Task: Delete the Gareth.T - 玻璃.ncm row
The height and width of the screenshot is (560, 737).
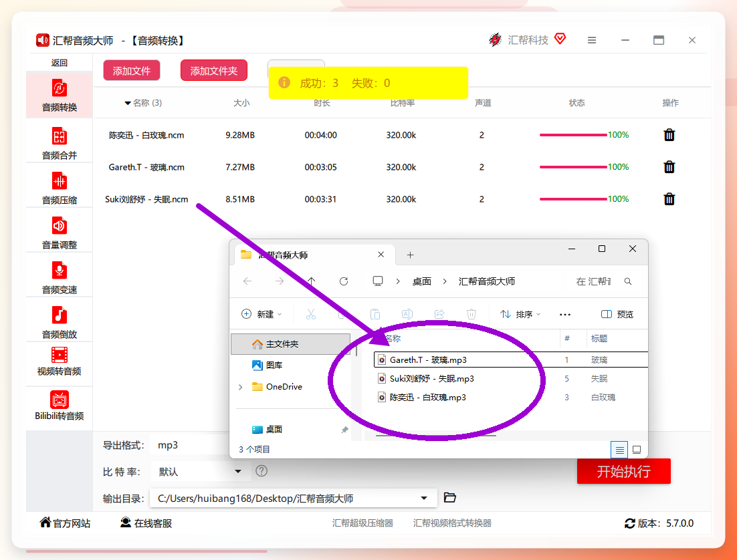Action: point(669,167)
